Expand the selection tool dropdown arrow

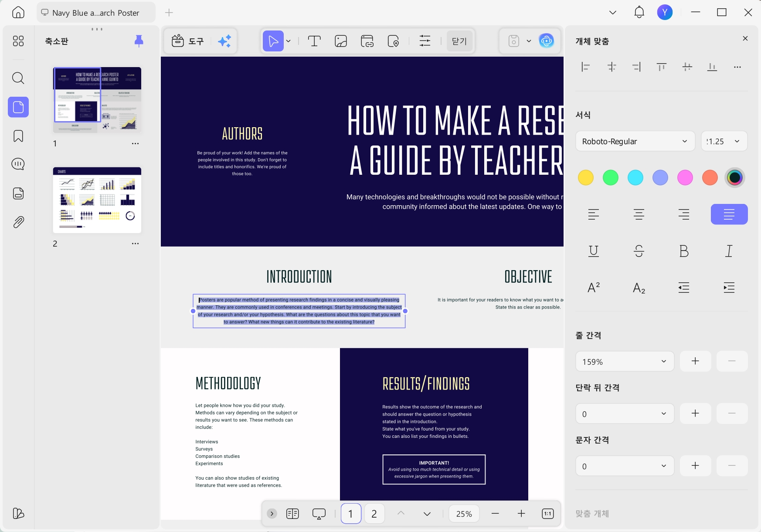coord(288,41)
